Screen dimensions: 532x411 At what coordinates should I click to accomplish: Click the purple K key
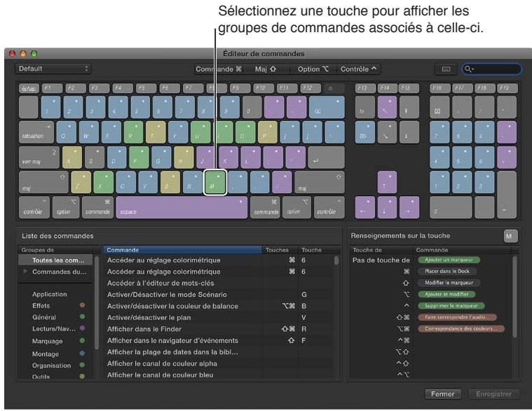[x=228, y=158]
